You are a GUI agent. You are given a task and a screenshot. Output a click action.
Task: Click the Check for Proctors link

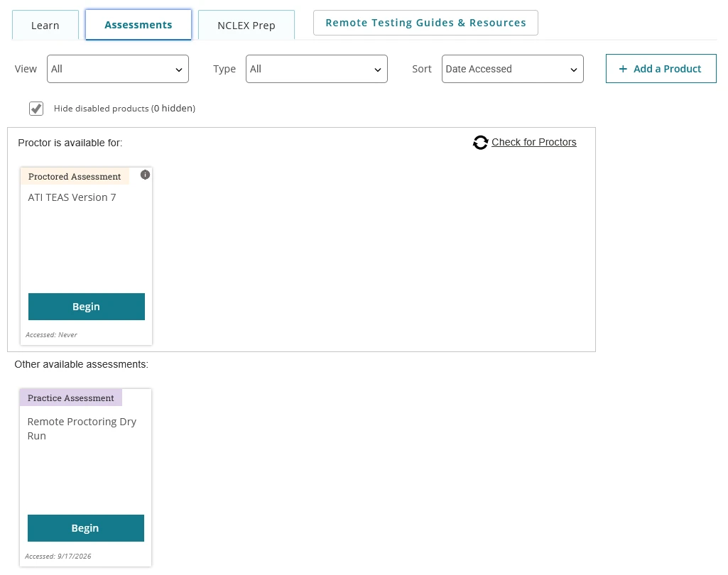point(534,142)
